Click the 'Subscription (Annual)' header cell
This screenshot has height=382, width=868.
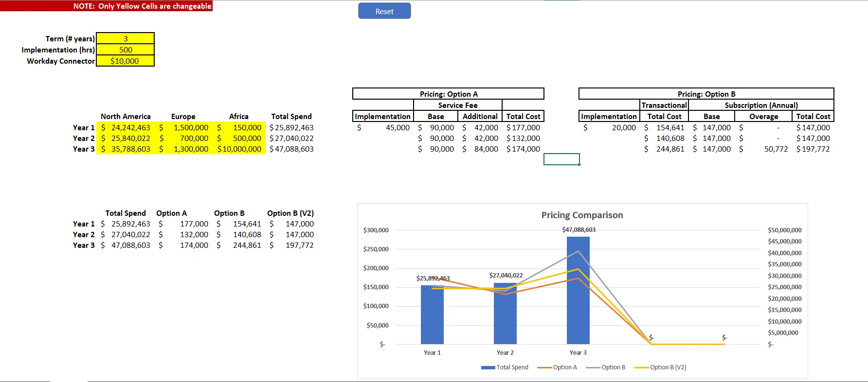(x=761, y=105)
